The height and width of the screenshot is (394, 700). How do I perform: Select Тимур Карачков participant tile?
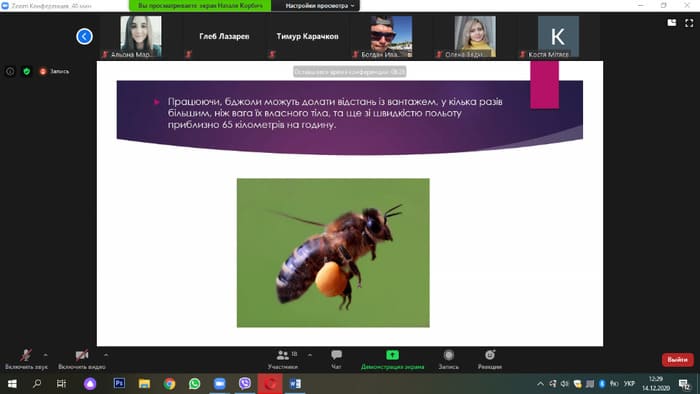tap(307, 37)
